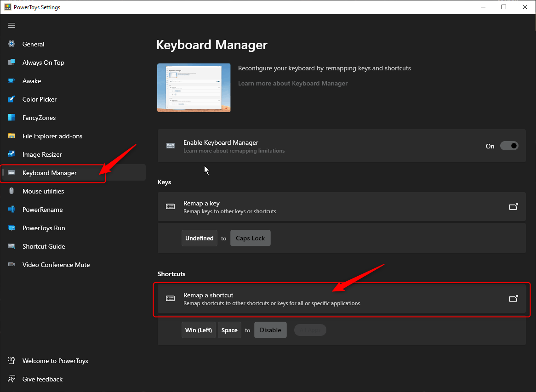The height and width of the screenshot is (392, 536).
Task: Click the Keyboard Manager page heading
Action: [x=212, y=45]
